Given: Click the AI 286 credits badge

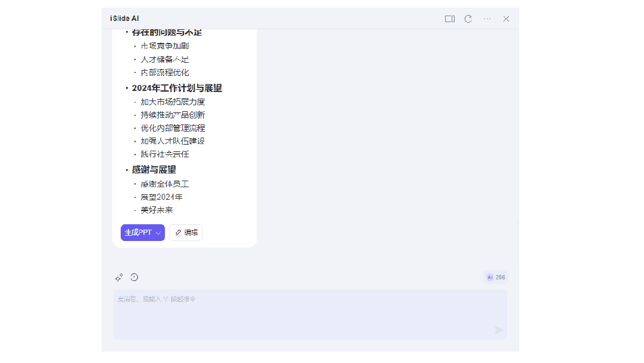Looking at the screenshot, I should click(x=496, y=277).
